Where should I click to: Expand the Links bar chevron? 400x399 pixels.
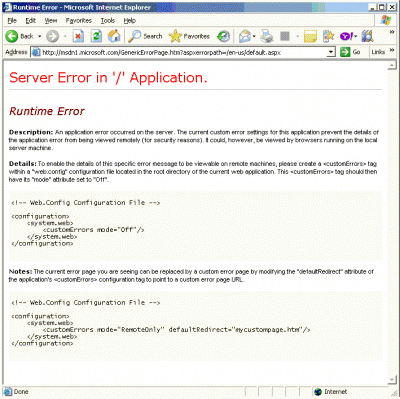pos(392,50)
